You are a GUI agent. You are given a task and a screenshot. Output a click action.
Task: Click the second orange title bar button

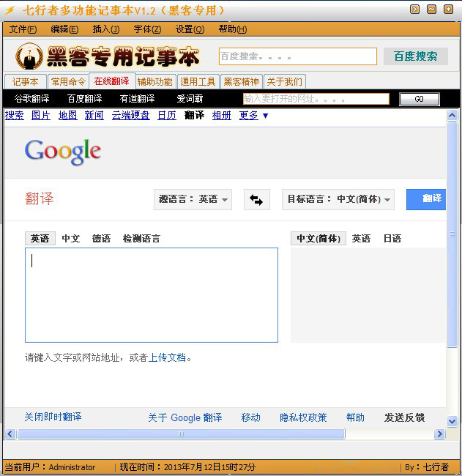click(431, 10)
